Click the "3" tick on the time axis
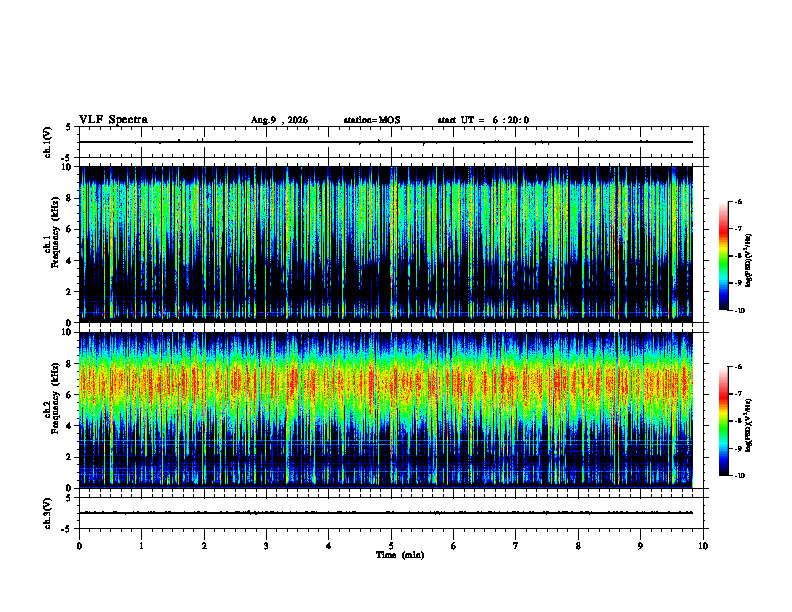Image resolution: width=792 pixels, height=612 pixels. tap(266, 546)
